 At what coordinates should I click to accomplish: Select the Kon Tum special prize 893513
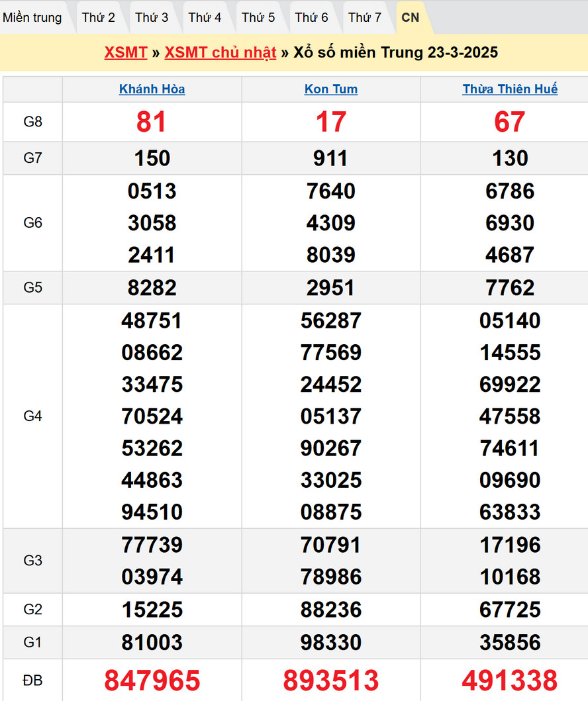click(x=331, y=680)
